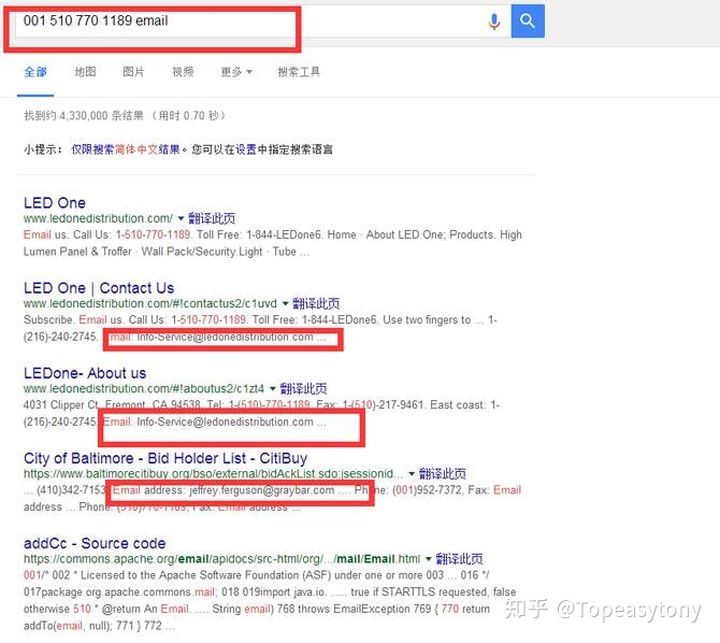Open addCc - Source code result
This screenshot has height=643, width=720.
pyautogui.click(x=94, y=543)
